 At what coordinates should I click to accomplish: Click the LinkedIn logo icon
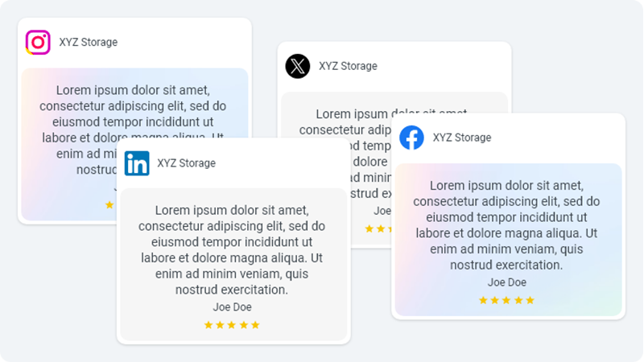click(137, 163)
